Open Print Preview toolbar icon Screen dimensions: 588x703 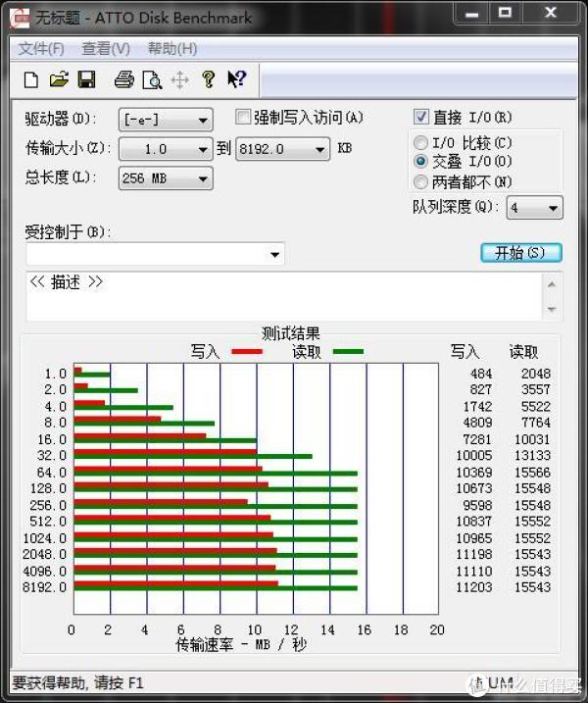click(x=152, y=80)
